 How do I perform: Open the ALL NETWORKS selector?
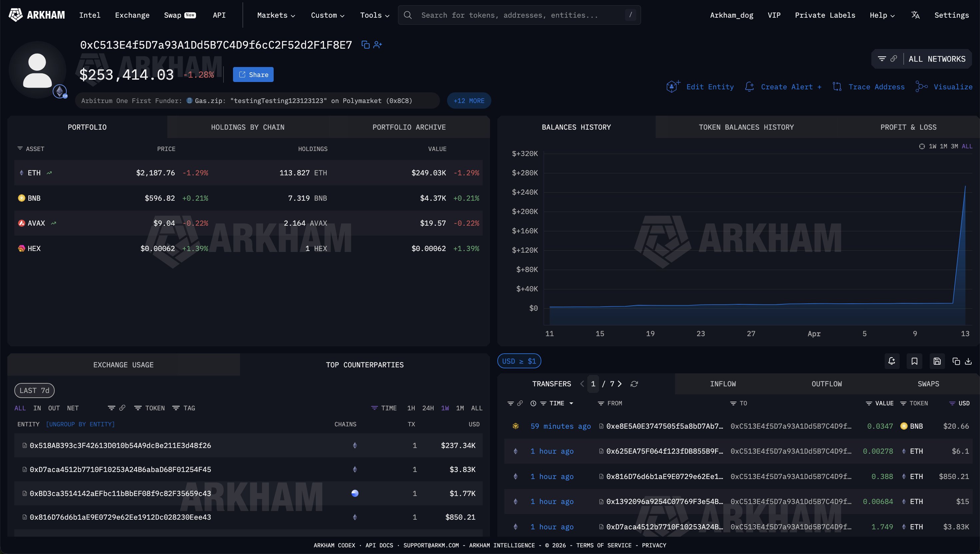point(937,59)
